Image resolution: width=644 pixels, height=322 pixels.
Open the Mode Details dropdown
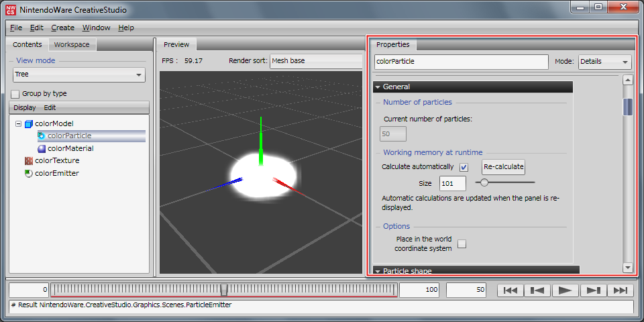pos(604,62)
